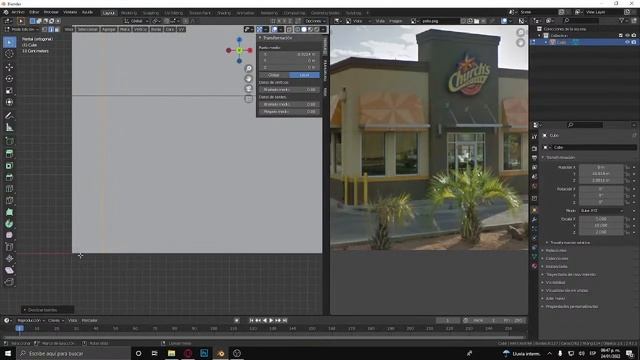Select the Select Box tool
640x360 pixels.
(9, 42)
